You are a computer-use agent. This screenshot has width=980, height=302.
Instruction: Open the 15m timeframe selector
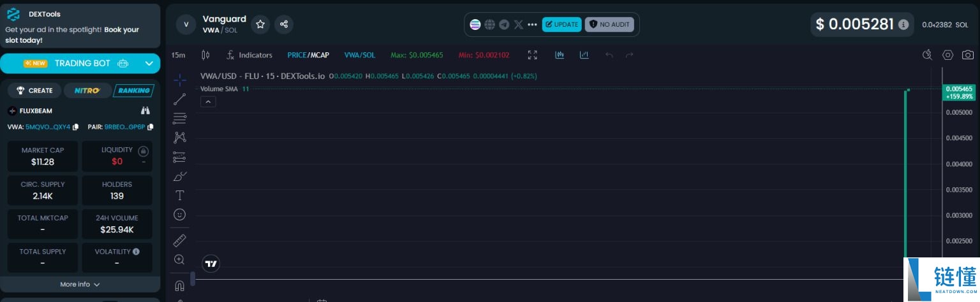point(178,55)
